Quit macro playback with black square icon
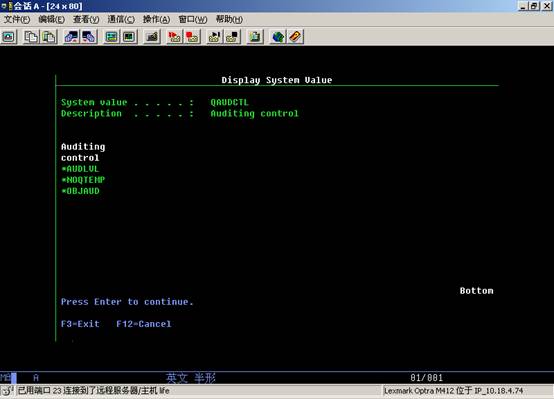 click(232, 37)
